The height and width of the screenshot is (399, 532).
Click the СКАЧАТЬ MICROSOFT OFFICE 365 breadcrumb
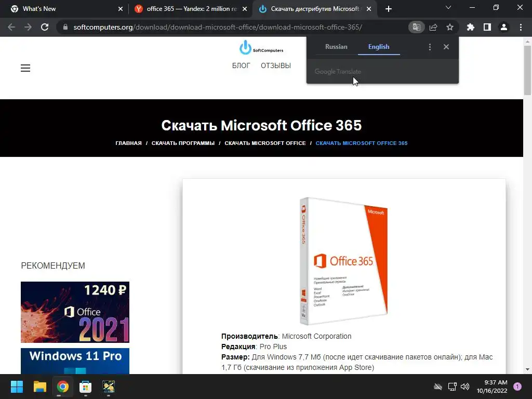[x=362, y=143]
